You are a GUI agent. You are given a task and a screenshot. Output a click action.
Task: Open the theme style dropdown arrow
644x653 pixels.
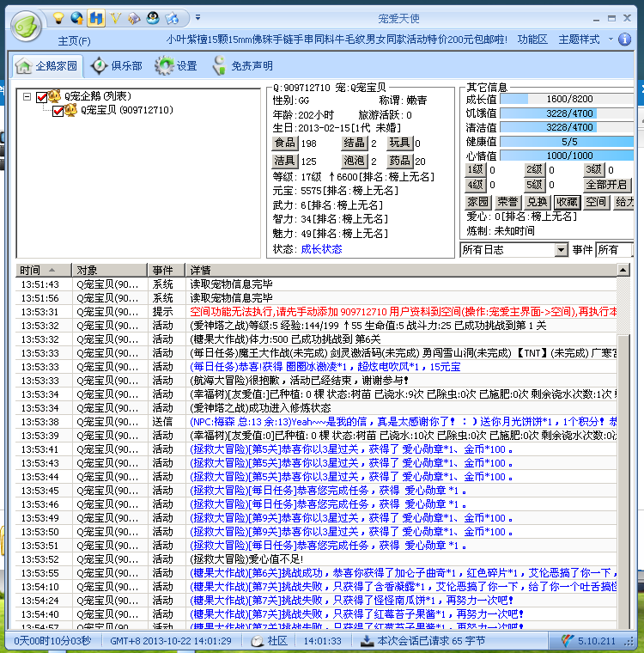[x=611, y=40]
